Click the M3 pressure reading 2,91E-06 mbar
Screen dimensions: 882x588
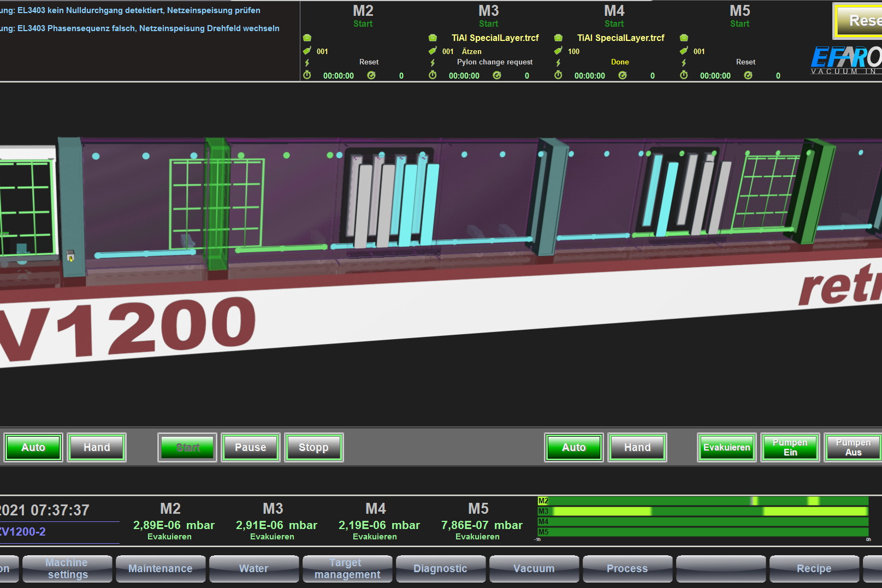coord(276,525)
